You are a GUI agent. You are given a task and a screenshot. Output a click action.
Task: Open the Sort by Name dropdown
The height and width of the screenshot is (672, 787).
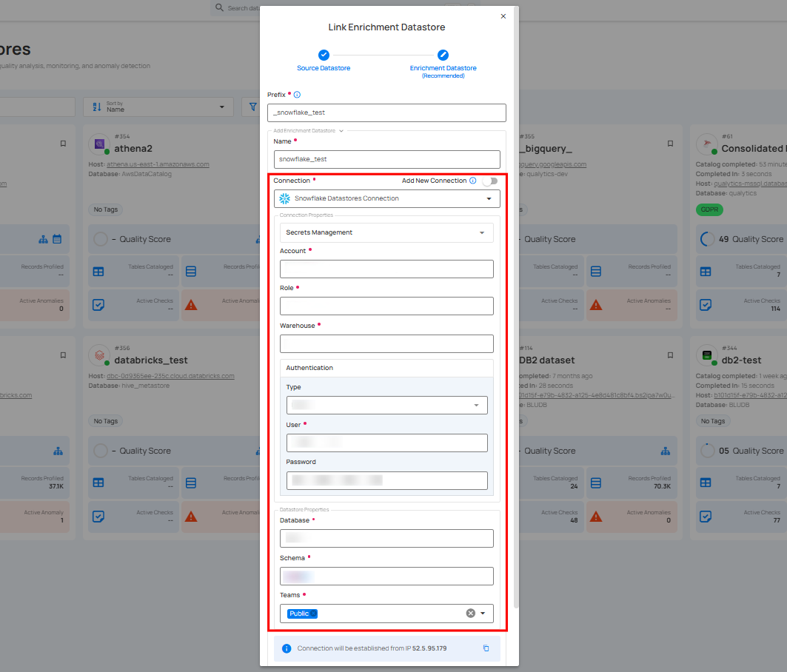tap(158, 106)
